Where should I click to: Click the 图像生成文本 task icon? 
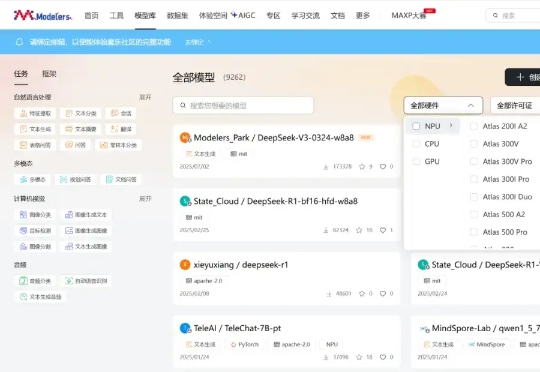[x=69, y=215]
